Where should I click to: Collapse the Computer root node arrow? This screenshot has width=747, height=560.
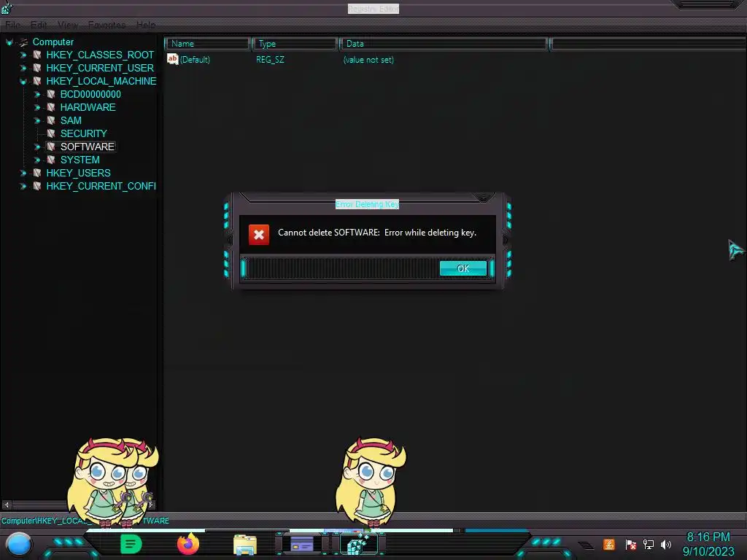[x=9, y=42]
